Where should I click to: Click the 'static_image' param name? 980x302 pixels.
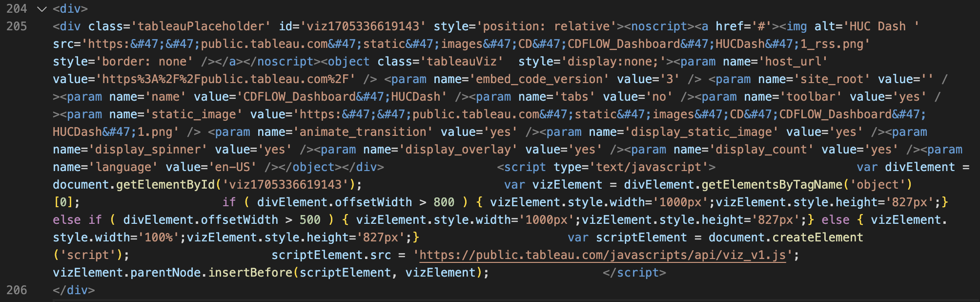[194, 114]
